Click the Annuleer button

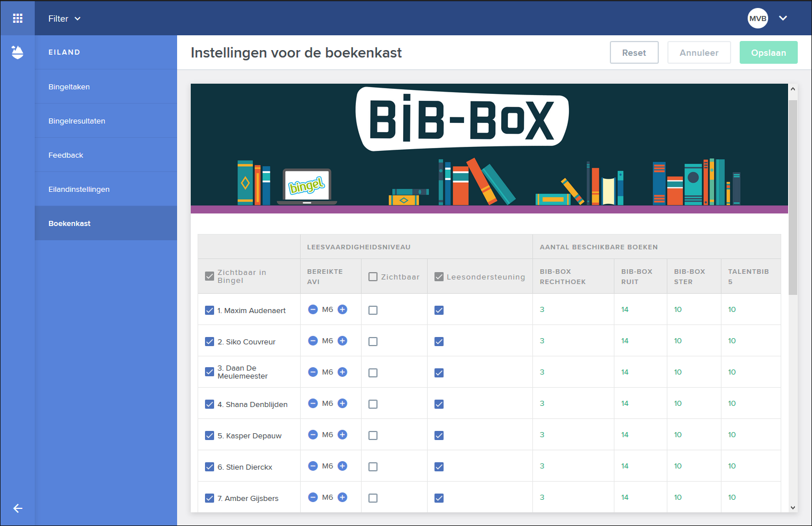point(699,52)
